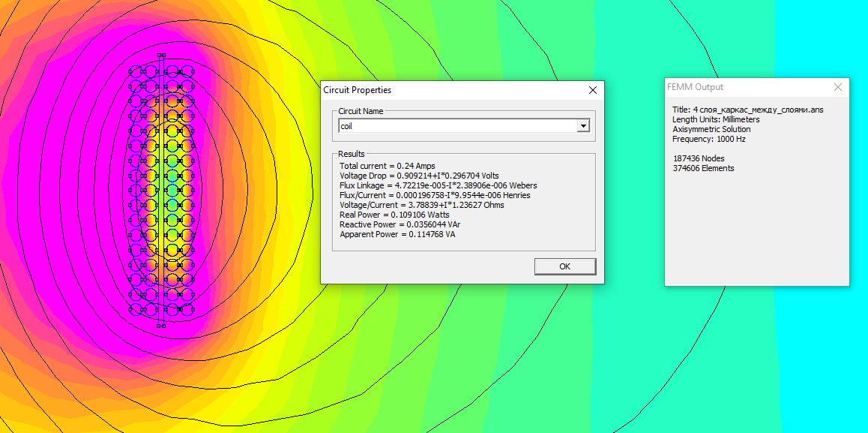Click the Flux/Current Henries result line
The width and height of the screenshot is (868, 433).
(x=435, y=195)
